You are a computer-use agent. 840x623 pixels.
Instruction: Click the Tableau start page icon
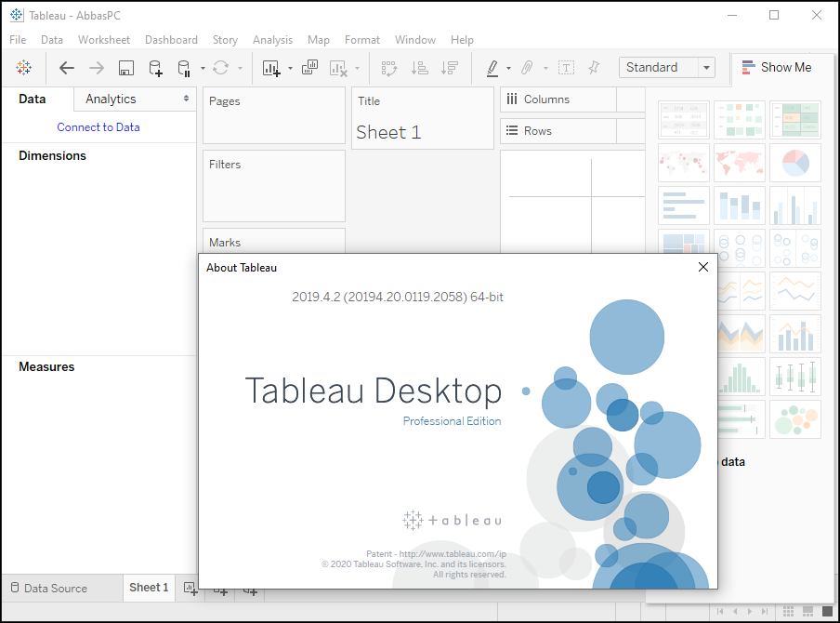(x=23, y=68)
